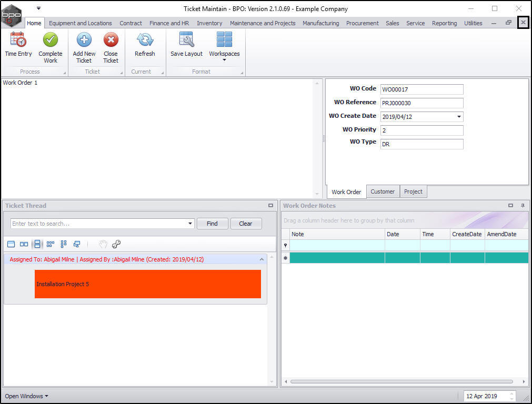Click the Find button
The width and height of the screenshot is (532, 404).
coord(213,224)
